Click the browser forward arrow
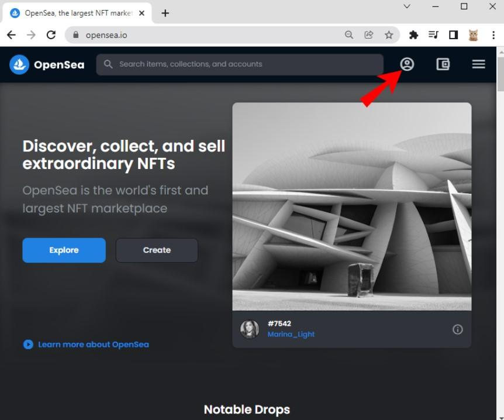 coord(31,35)
